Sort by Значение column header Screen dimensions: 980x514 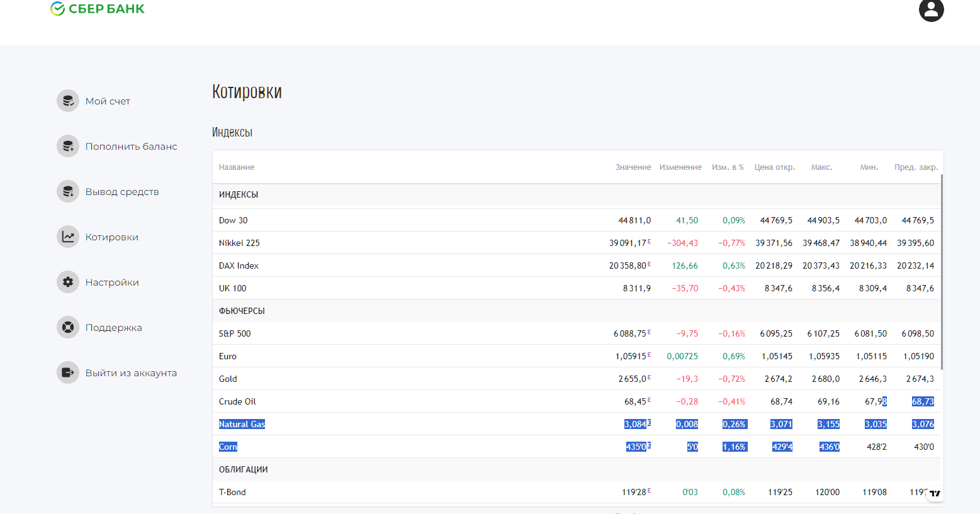tap(633, 167)
